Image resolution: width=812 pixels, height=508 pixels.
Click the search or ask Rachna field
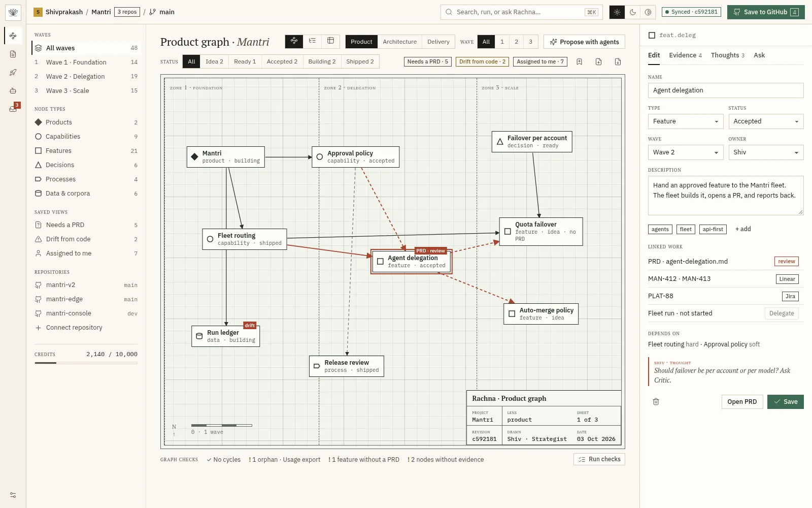click(x=521, y=12)
